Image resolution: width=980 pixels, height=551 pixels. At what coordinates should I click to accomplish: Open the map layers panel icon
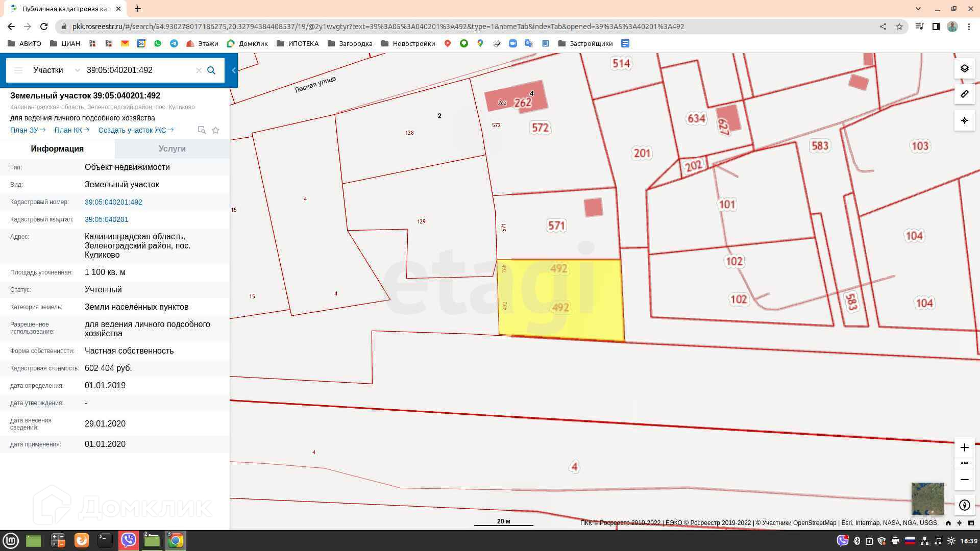(x=964, y=68)
